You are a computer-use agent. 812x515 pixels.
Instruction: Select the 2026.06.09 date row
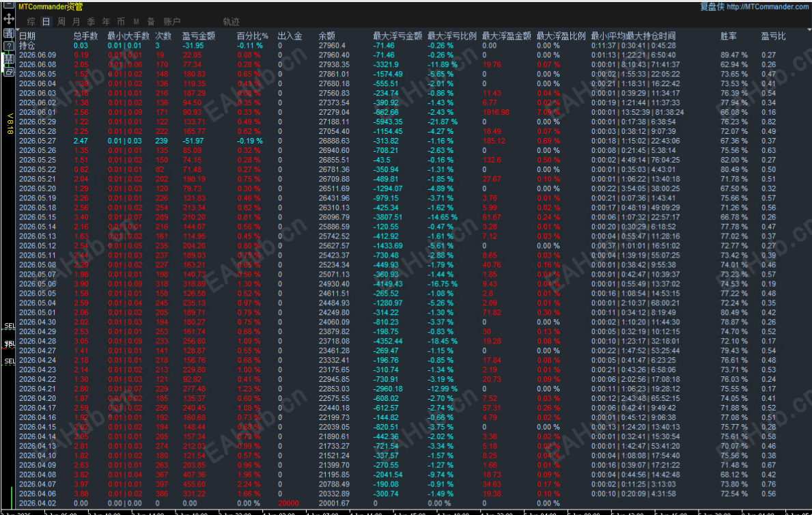click(x=38, y=55)
